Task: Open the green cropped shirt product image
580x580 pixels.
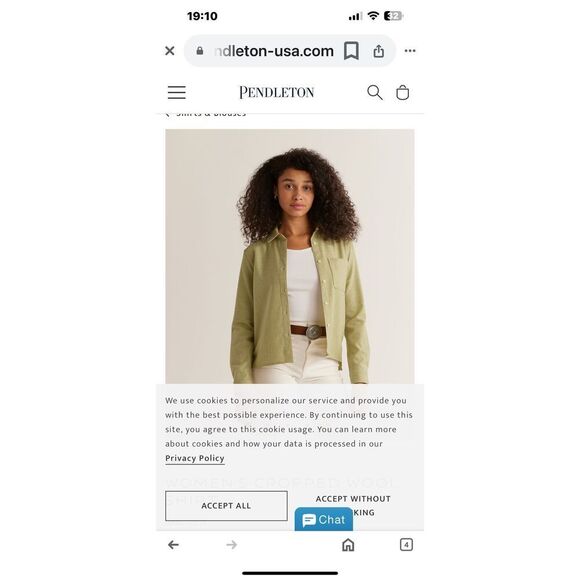Action: [290, 256]
